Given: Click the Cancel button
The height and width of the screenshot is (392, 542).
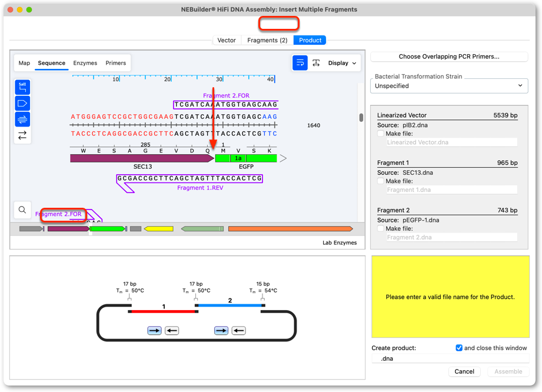Looking at the screenshot, I should (464, 371).
